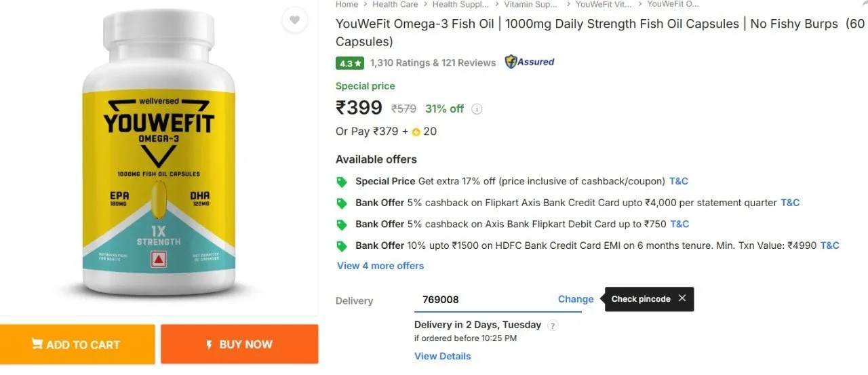Click the green 4.3 star rating badge
868x375 pixels.
pyautogui.click(x=350, y=62)
